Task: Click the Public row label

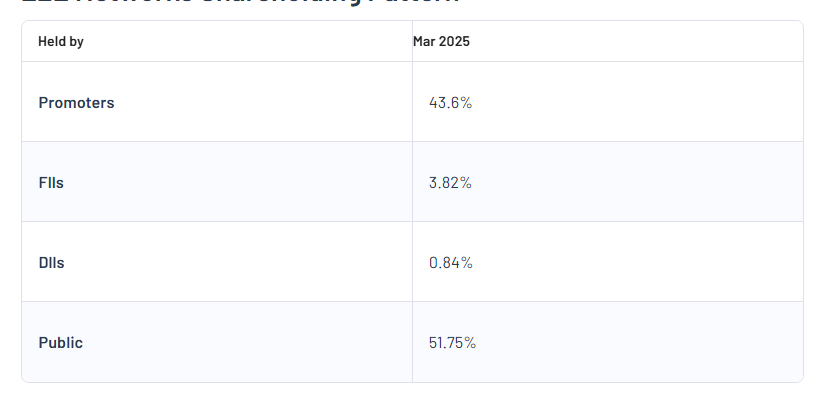Action: click(61, 343)
